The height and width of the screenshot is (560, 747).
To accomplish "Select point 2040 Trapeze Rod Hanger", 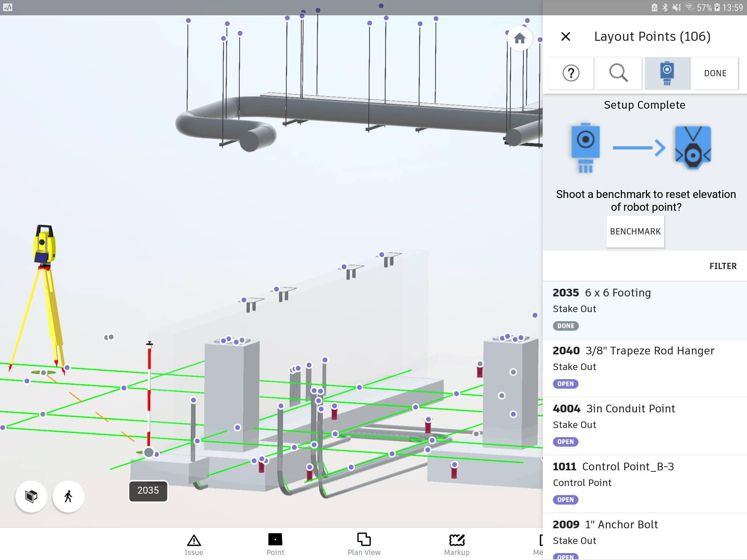I will pyautogui.click(x=645, y=368).
